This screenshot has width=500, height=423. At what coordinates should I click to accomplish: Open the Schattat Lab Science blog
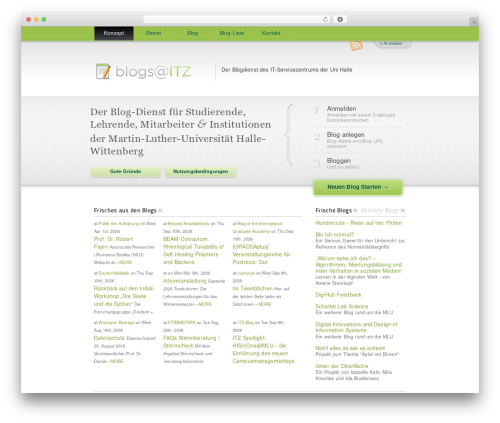pos(342,306)
